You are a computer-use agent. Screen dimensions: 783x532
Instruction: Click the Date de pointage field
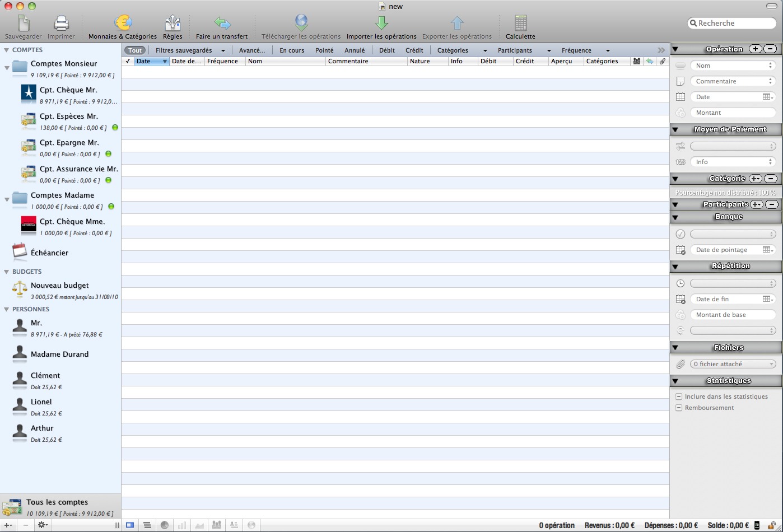(733, 250)
